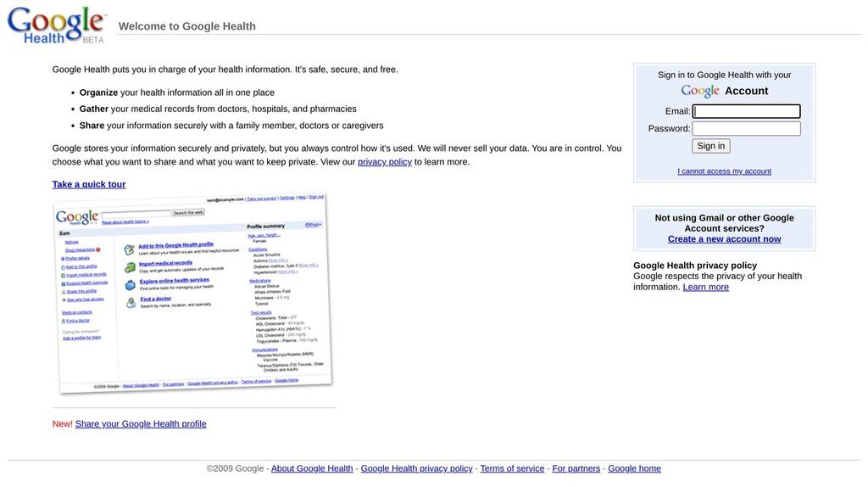This screenshot has width=868, height=487.
Task: Click the Google Account logo in sign-in box
Action: coord(699,91)
